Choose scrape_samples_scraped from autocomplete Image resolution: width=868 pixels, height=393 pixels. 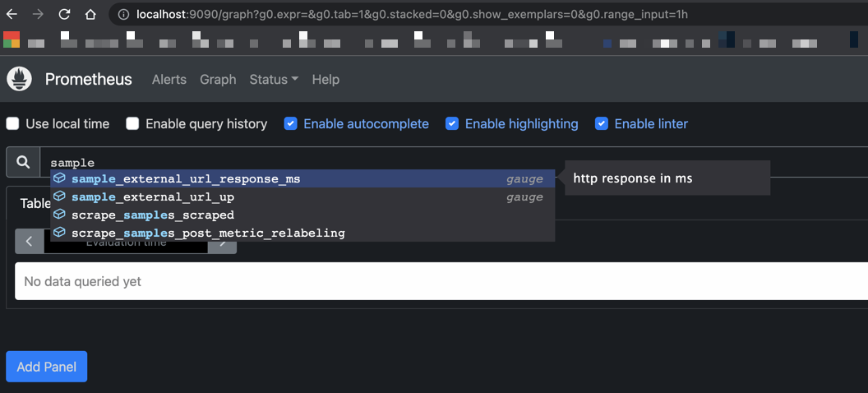click(x=302, y=215)
